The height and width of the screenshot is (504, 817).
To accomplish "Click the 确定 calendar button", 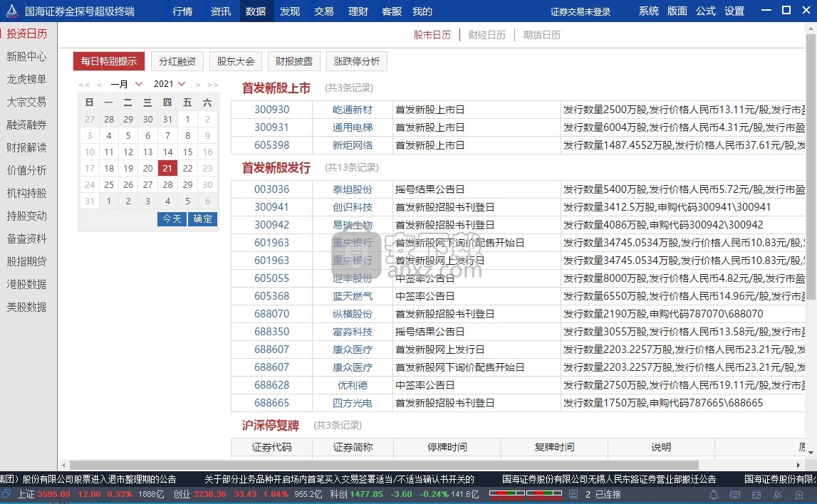I will coord(202,219).
